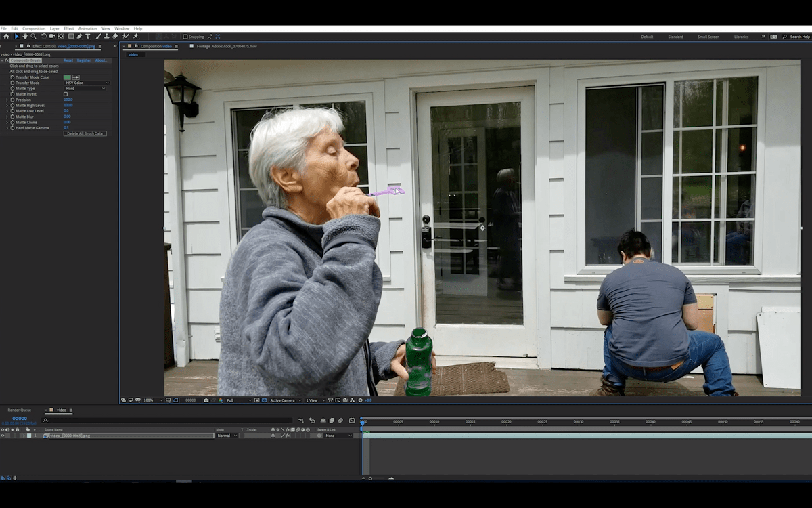
Task: Open the Composition menu
Action: [x=34, y=28]
